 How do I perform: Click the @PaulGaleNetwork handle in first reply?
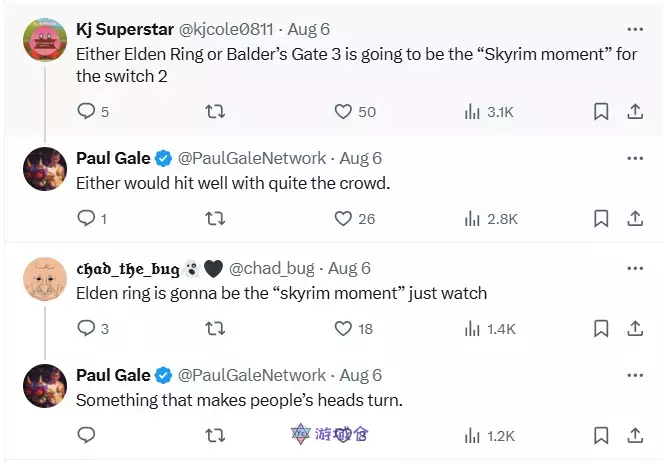pos(251,158)
